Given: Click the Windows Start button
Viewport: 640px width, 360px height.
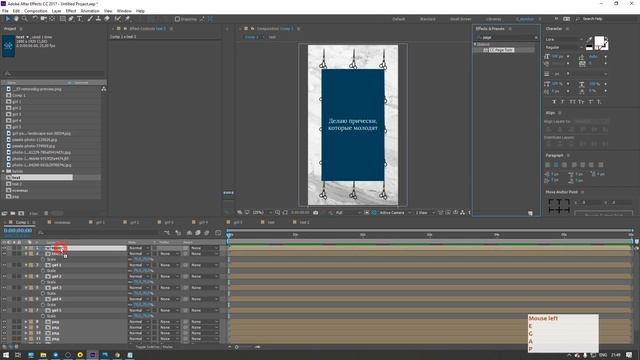Looking at the screenshot, I should 6,355.
